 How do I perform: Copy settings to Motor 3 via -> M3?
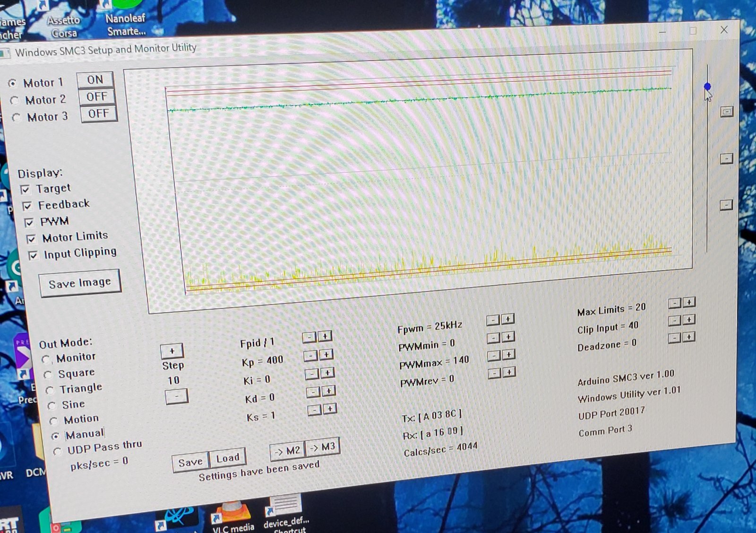323,447
